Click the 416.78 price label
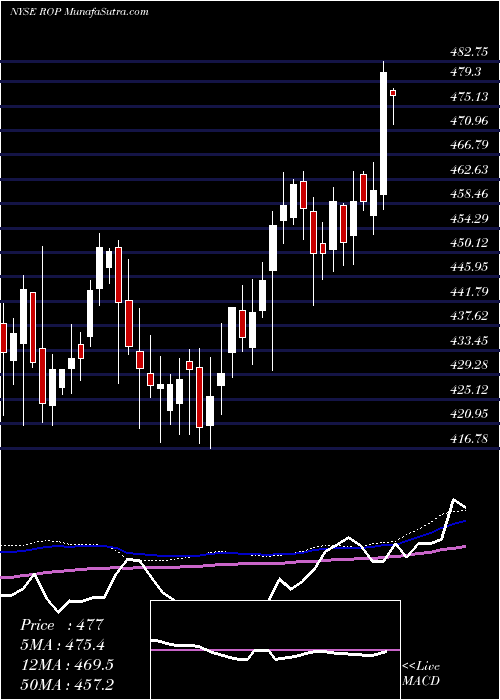 469,439
